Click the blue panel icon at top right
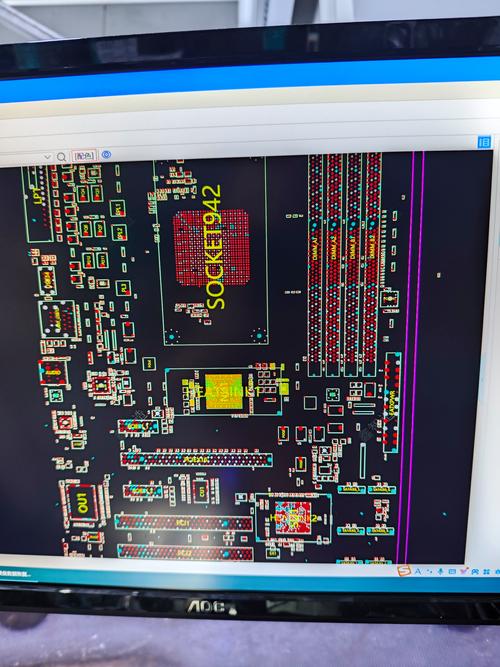The height and width of the screenshot is (667, 500). point(484,142)
